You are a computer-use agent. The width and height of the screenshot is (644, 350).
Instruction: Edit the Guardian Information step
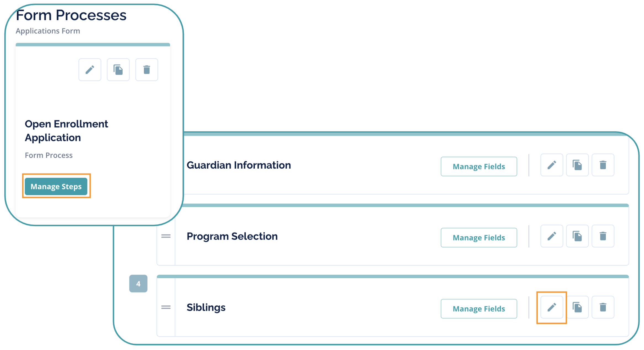[551, 165]
